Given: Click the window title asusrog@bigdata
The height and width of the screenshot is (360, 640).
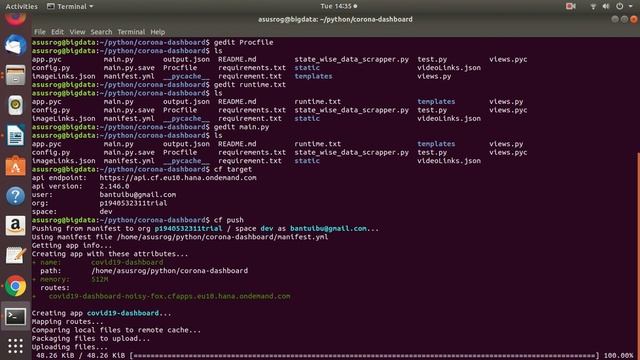Looking at the screenshot, I should [335, 19].
